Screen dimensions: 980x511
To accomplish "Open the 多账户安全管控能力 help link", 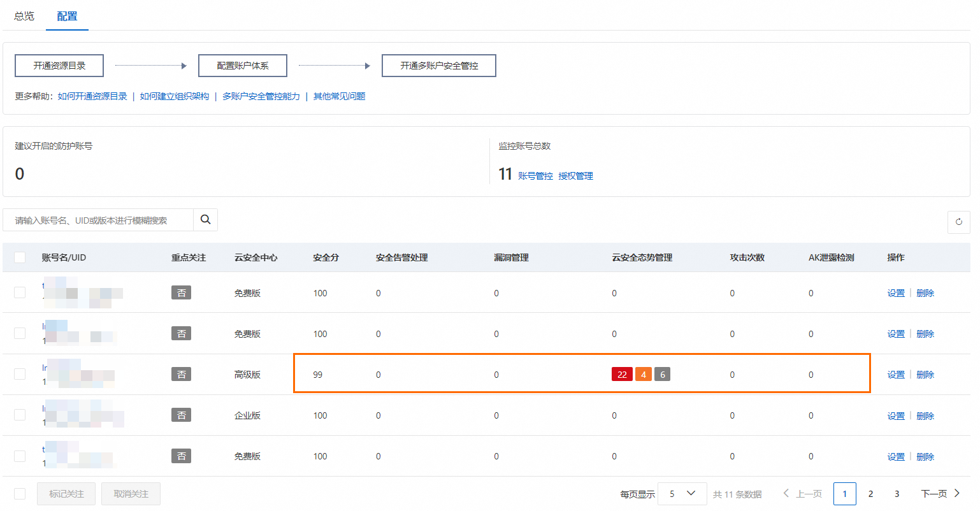I will tap(261, 96).
